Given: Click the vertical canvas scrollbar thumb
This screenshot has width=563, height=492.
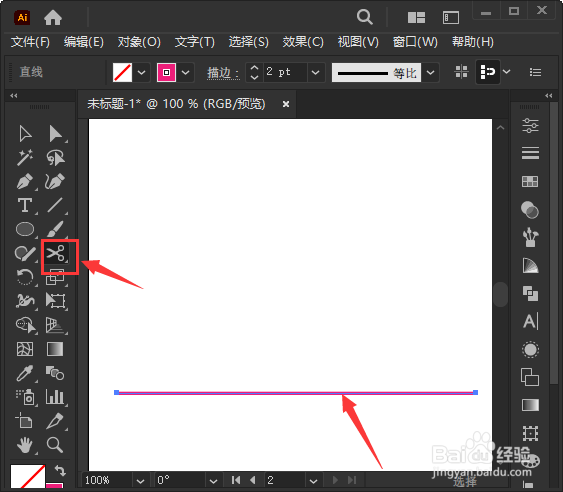Looking at the screenshot, I should tap(501, 294).
